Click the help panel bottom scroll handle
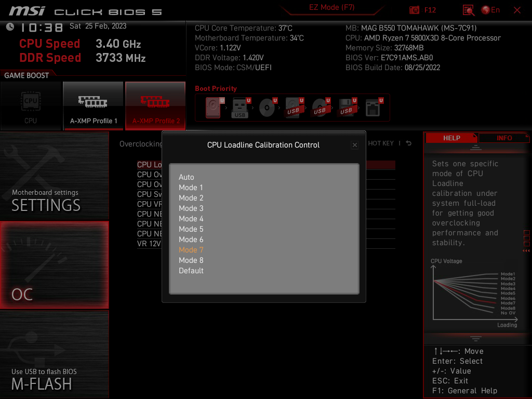The height and width of the screenshot is (399, 532). click(x=476, y=338)
